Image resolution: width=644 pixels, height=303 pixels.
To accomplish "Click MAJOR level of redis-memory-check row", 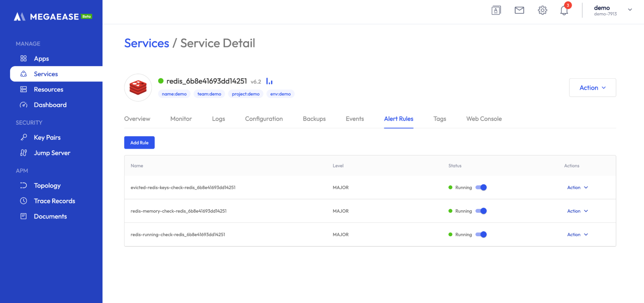I will (341, 211).
